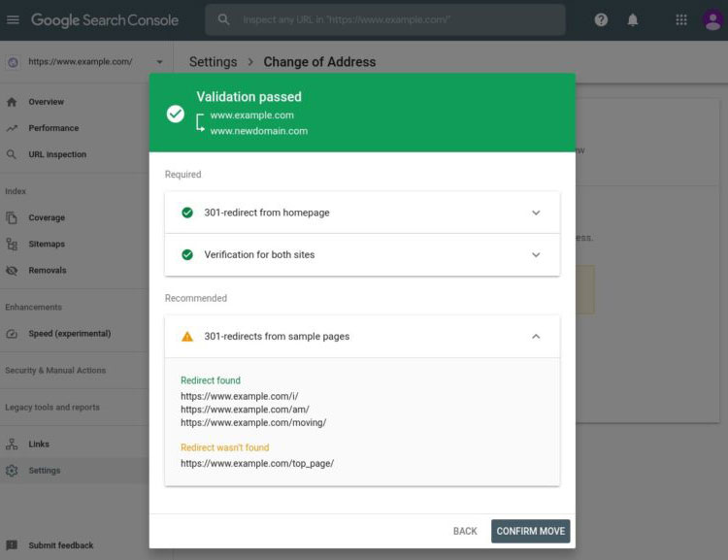Select Removals in the sidebar
The image size is (728, 560).
click(48, 271)
